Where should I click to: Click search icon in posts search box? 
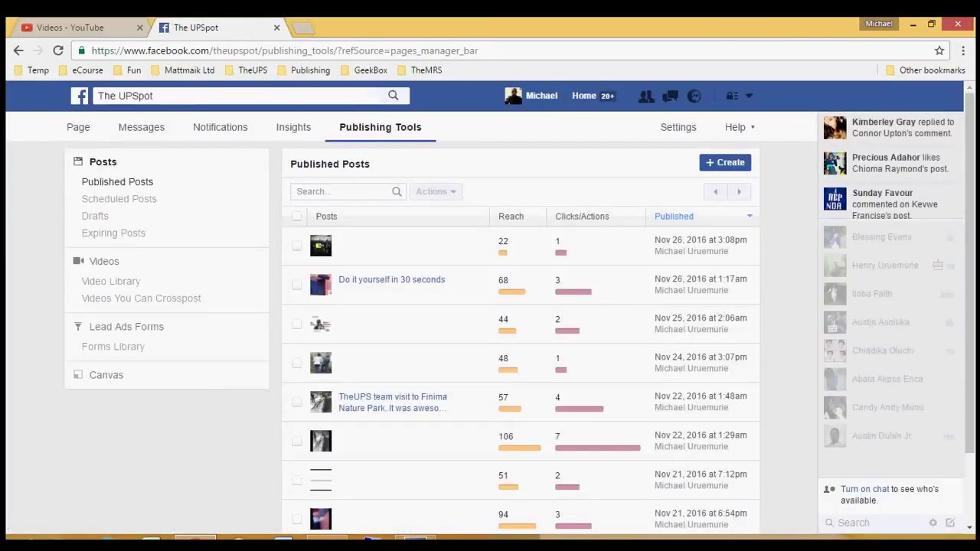tap(397, 191)
